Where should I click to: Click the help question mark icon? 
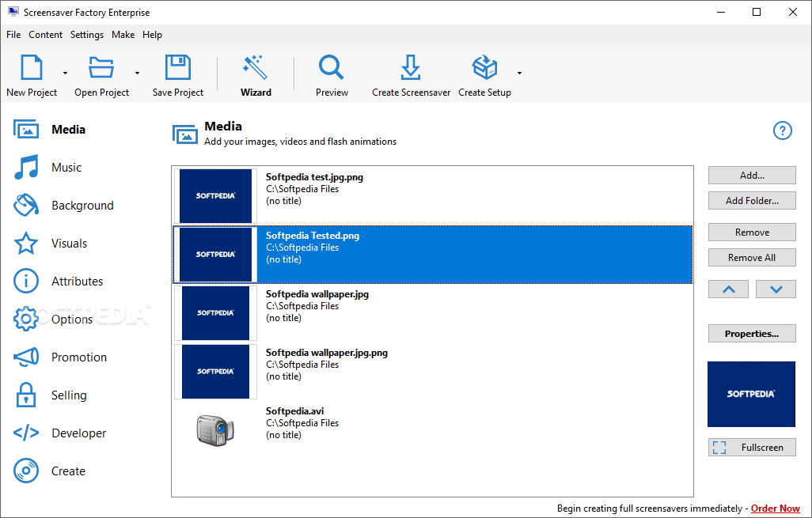tap(783, 130)
